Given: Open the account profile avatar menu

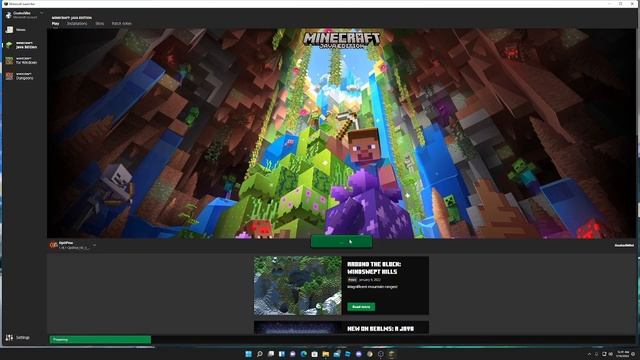Looking at the screenshot, I should 9,15.
